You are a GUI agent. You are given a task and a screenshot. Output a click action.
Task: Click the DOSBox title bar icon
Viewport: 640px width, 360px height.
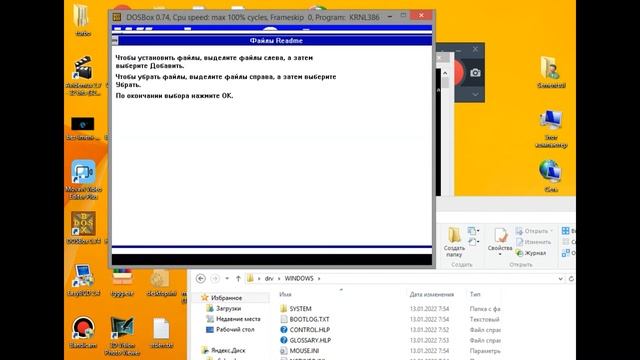click(117, 17)
